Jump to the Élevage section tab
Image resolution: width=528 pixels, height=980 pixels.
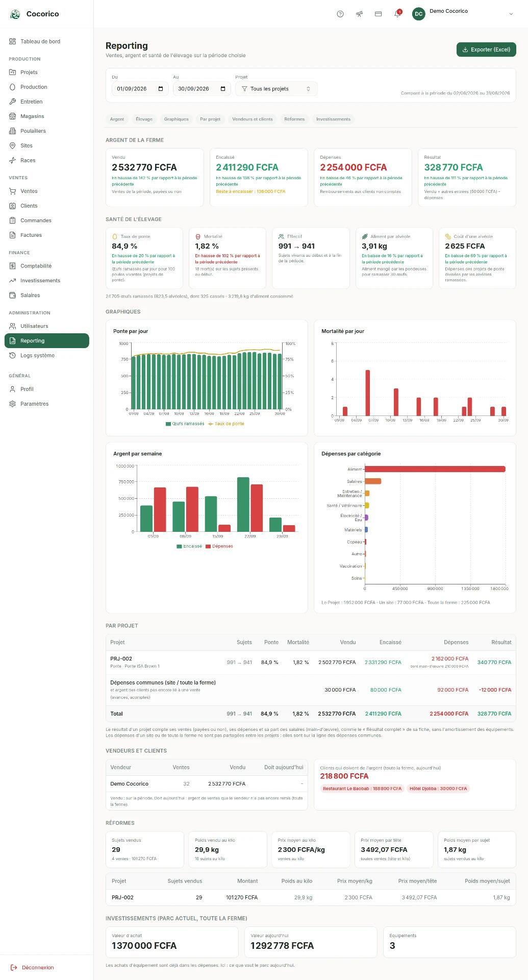click(x=144, y=119)
